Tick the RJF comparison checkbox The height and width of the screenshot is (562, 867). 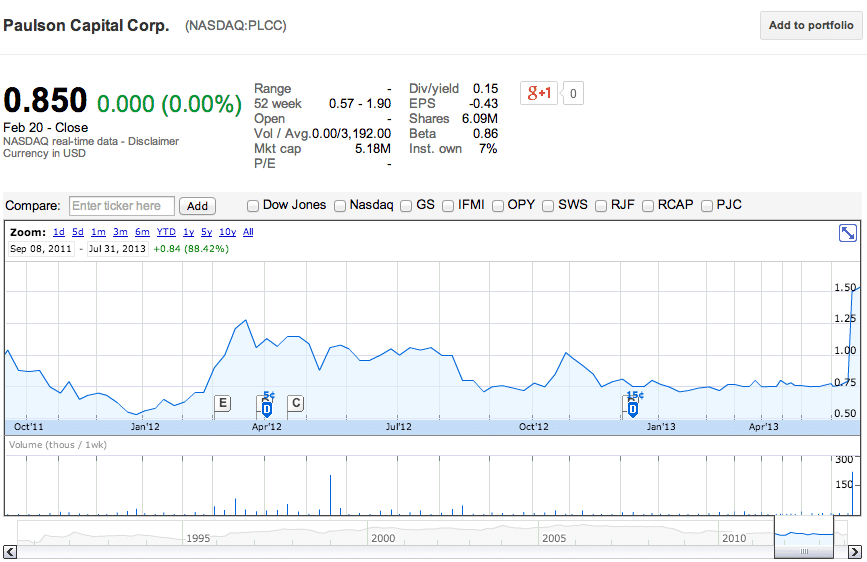point(600,206)
